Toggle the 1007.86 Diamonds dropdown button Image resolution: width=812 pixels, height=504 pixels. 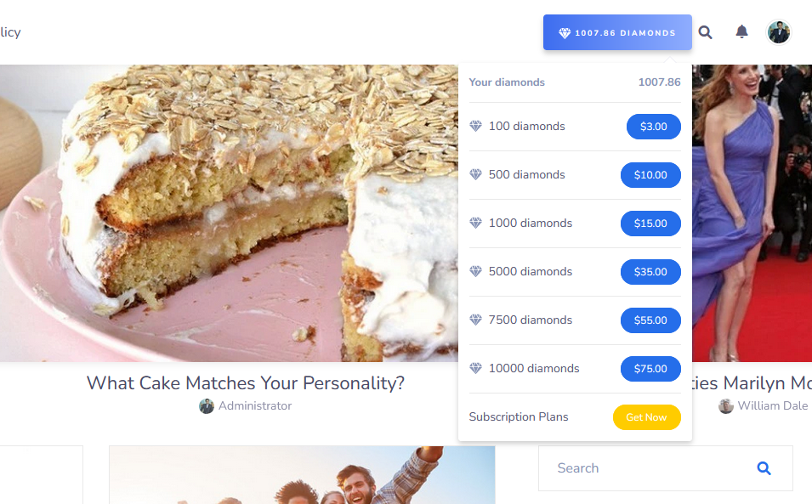(x=617, y=32)
